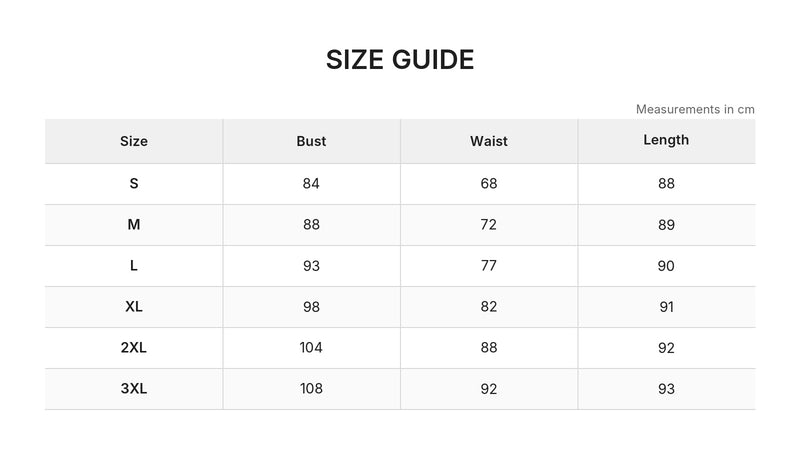This screenshot has width=800, height=457.
Task: Select bust value 84 for size S
Action: click(311, 184)
